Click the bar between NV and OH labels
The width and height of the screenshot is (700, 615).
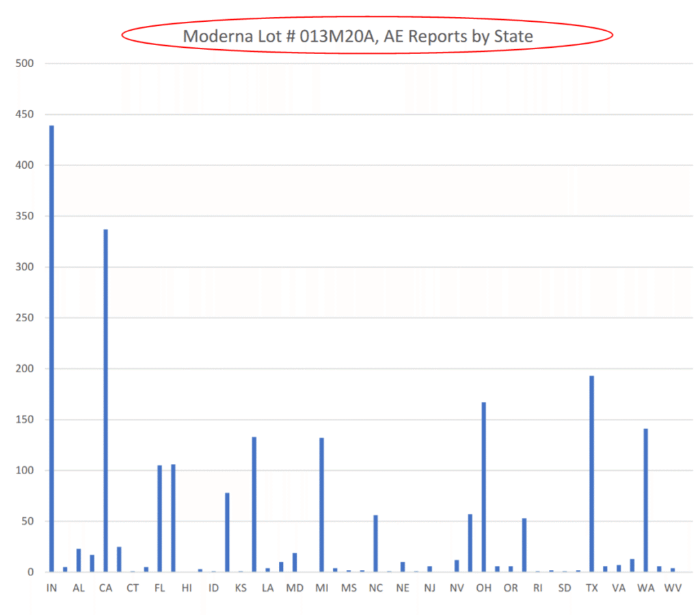point(470,543)
